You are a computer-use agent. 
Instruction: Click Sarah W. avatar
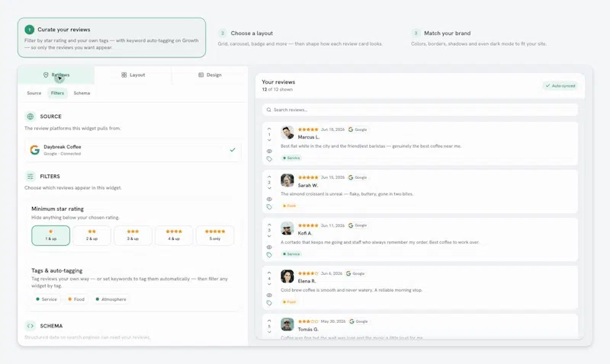287,180
